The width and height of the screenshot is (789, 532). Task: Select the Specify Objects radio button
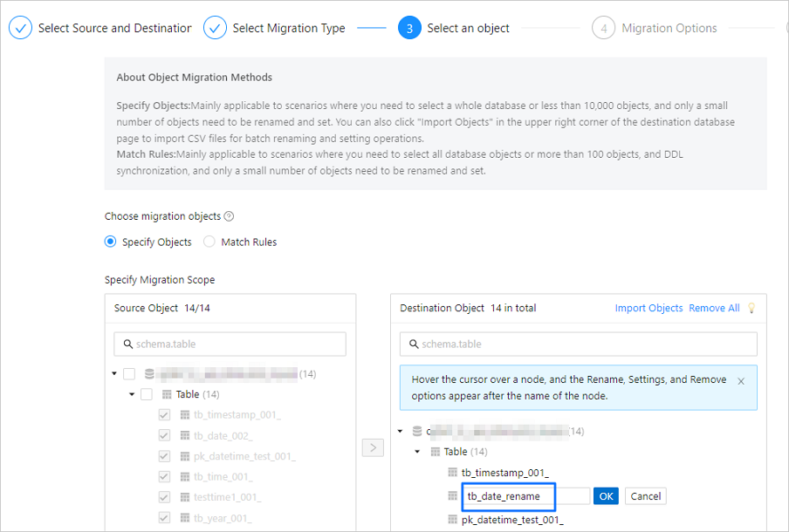[x=111, y=242]
